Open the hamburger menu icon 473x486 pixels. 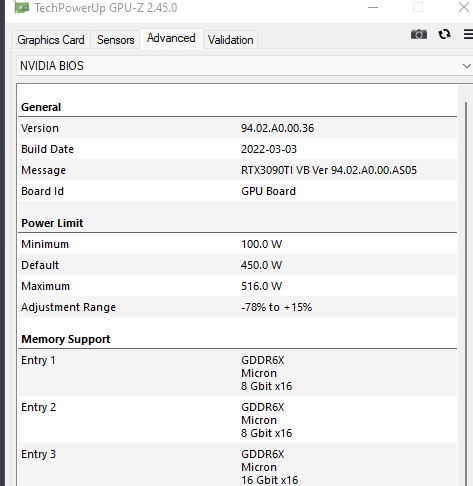[x=468, y=34]
